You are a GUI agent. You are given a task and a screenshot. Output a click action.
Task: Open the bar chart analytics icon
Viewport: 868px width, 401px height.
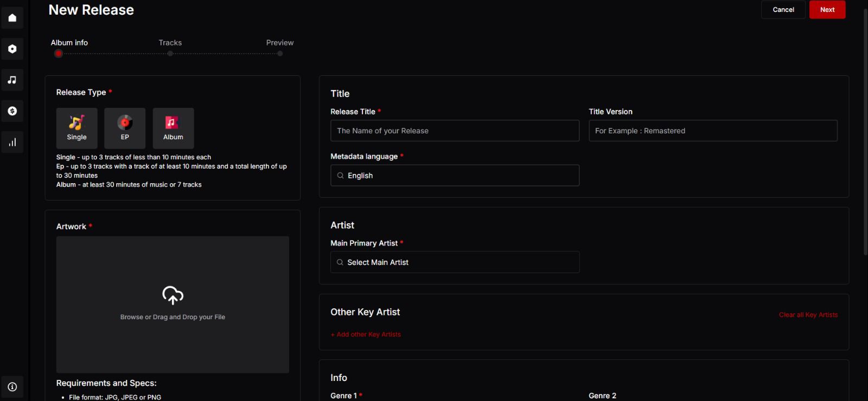pyautogui.click(x=12, y=142)
